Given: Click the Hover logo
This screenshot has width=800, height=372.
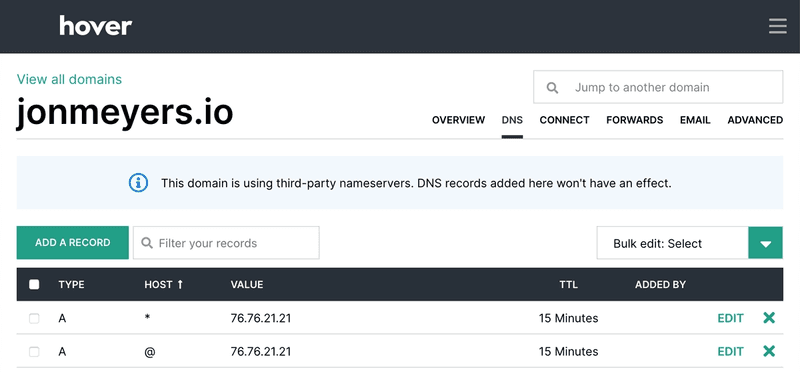Looking at the screenshot, I should (95, 26).
